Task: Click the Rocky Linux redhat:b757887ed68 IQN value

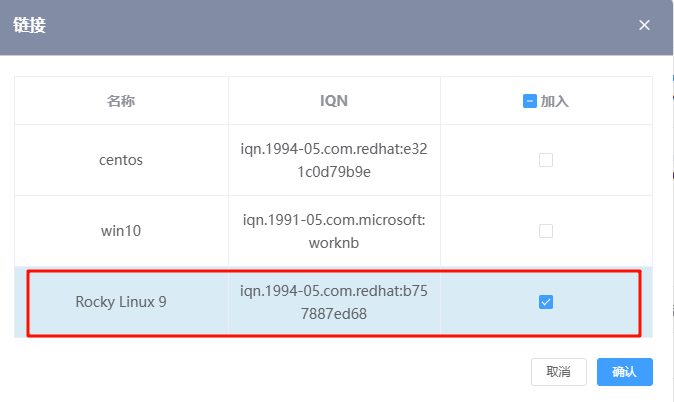Action: (x=334, y=302)
